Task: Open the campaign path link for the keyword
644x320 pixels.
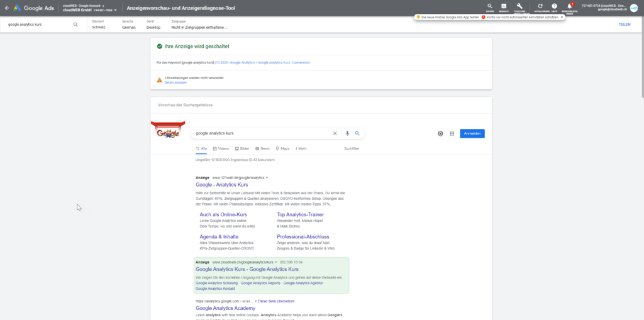Action: pos(262,62)
